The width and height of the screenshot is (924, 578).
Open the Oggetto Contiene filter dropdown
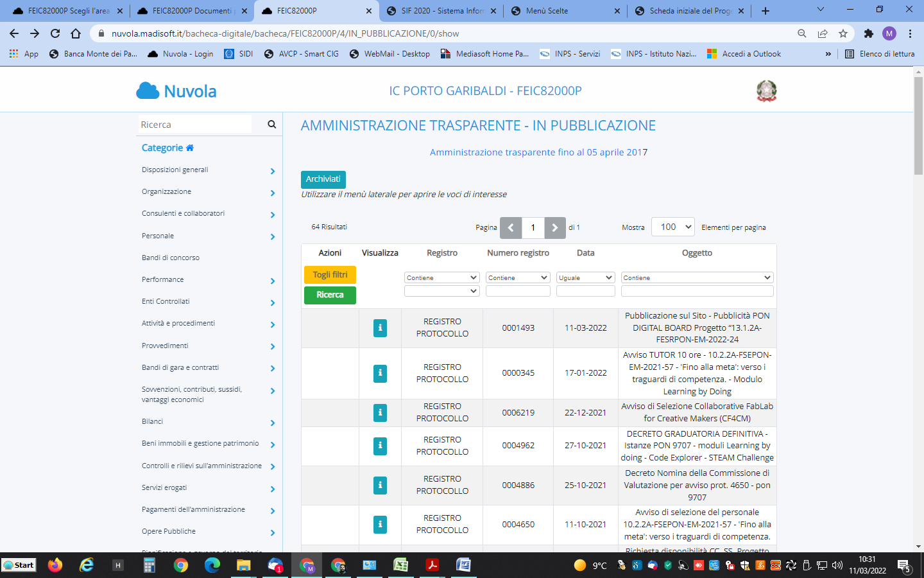click(x=697, y=277)
